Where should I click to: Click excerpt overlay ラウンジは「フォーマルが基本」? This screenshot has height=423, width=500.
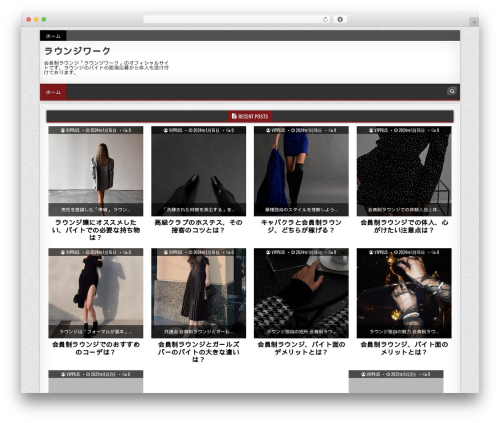[96, 332]
